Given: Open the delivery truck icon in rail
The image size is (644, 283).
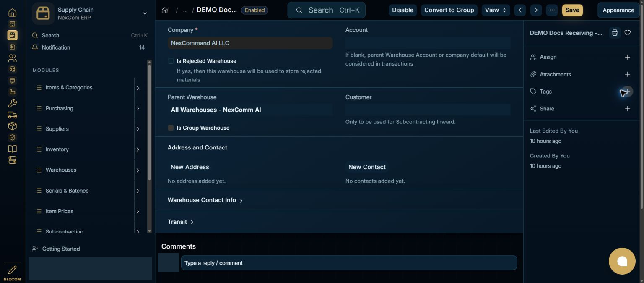Looking at the screenshot, I should (12, 115).
